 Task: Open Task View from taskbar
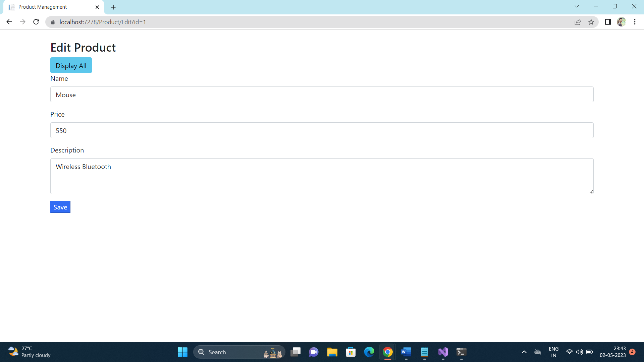pos(296,352)
